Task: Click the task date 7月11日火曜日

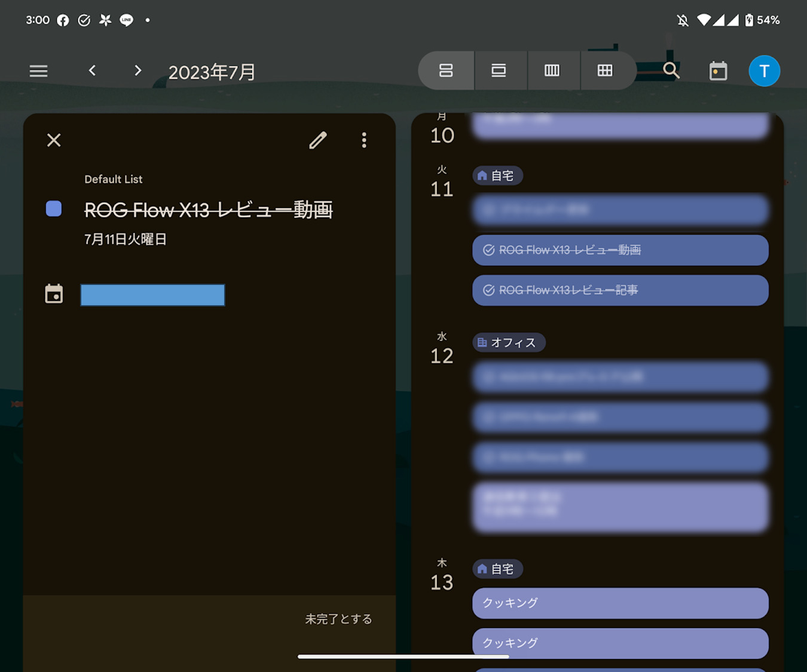Action: tap(125, 239)
